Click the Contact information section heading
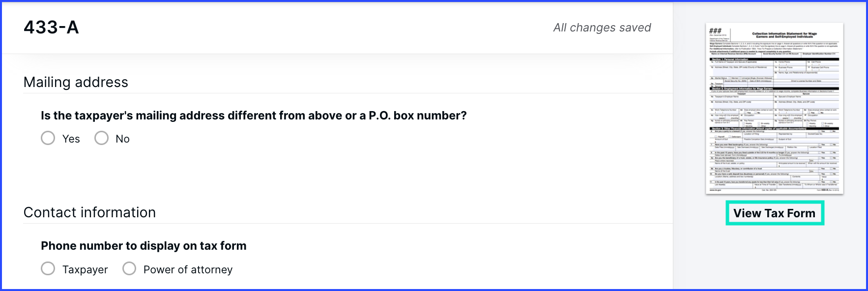The width and height of the screenshot is (868, 291). point(89,212)
